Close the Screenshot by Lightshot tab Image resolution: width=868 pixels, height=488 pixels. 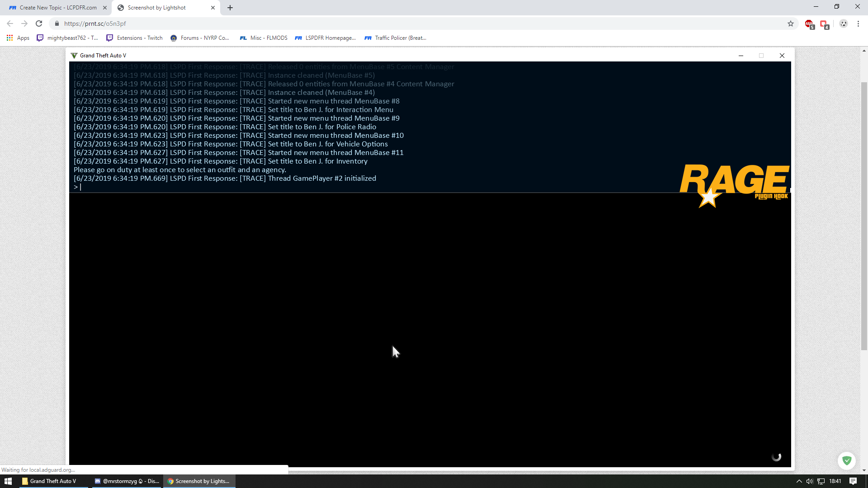(x=213, y=8)
